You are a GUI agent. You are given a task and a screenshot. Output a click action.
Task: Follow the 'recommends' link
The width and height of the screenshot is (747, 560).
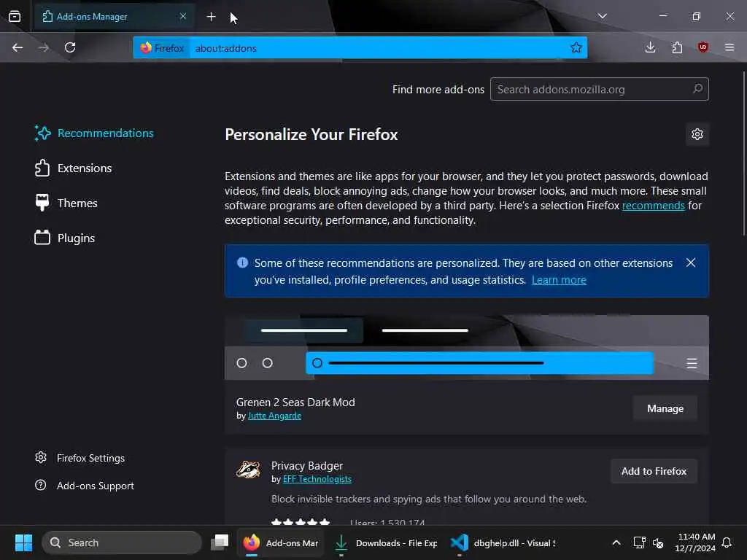[653, 206]
